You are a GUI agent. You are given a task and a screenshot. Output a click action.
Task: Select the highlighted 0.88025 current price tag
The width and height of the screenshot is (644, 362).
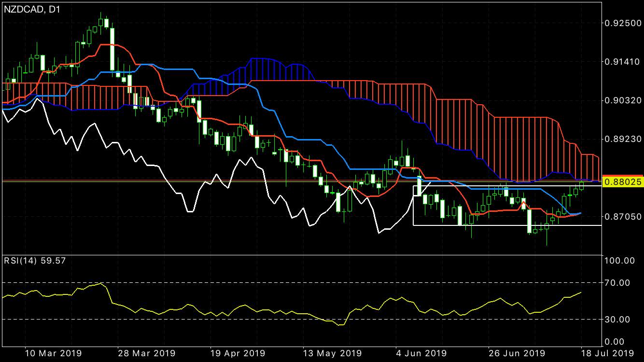tap(623, 181)
